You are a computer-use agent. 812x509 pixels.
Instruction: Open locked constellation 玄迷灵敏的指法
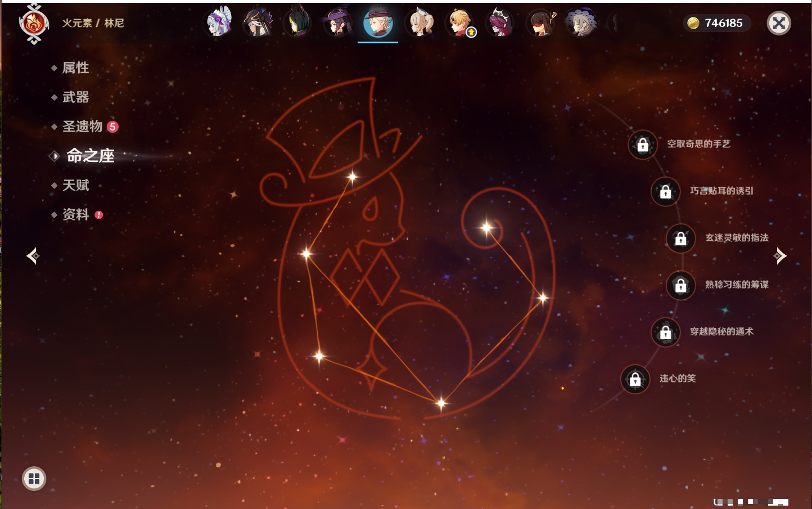[681, 238]
